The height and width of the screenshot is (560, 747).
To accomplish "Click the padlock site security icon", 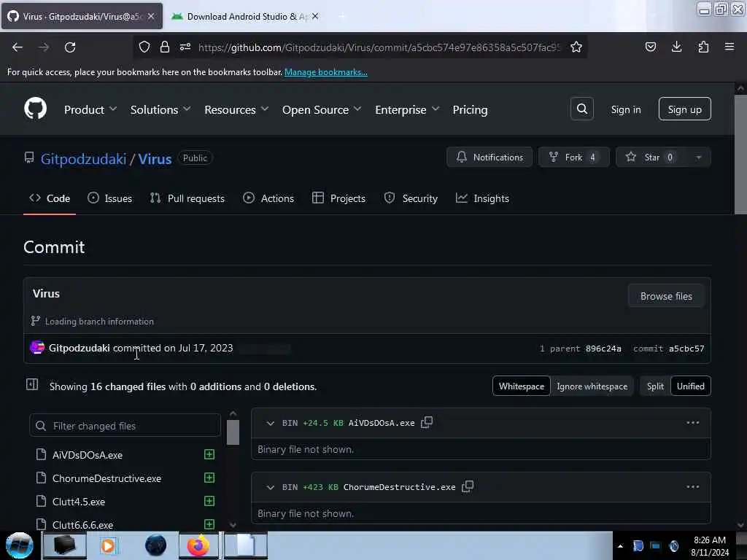I will [x=164, y=47].
